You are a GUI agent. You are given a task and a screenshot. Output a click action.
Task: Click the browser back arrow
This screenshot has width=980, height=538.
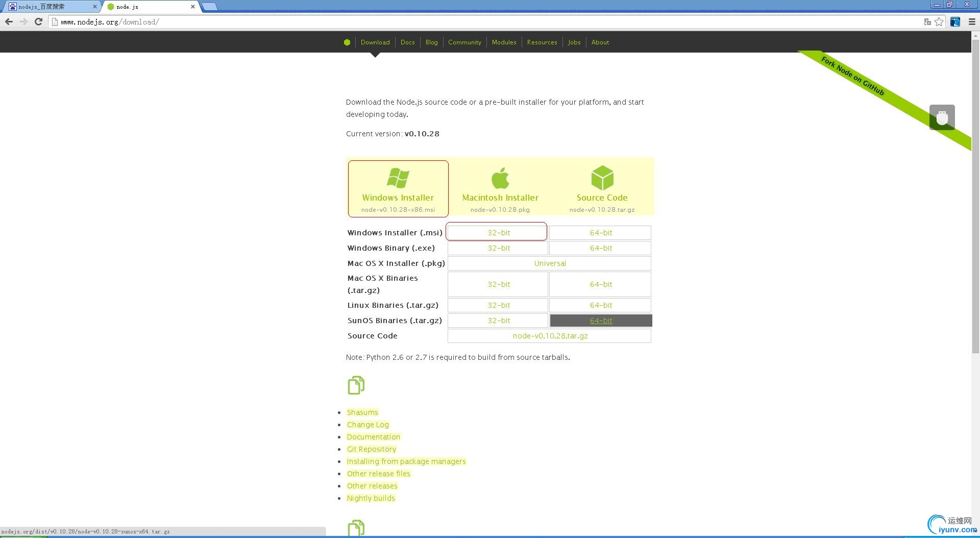[x=9, y=21]
